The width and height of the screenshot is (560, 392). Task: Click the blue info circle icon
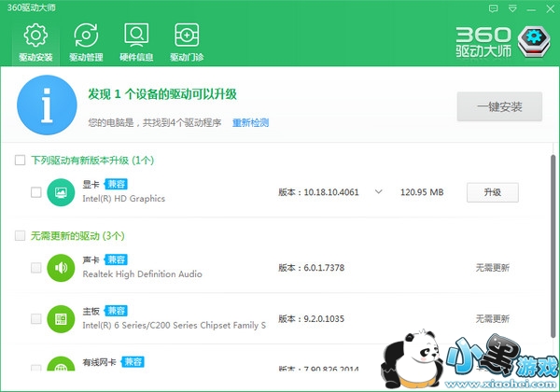point(47,105)
